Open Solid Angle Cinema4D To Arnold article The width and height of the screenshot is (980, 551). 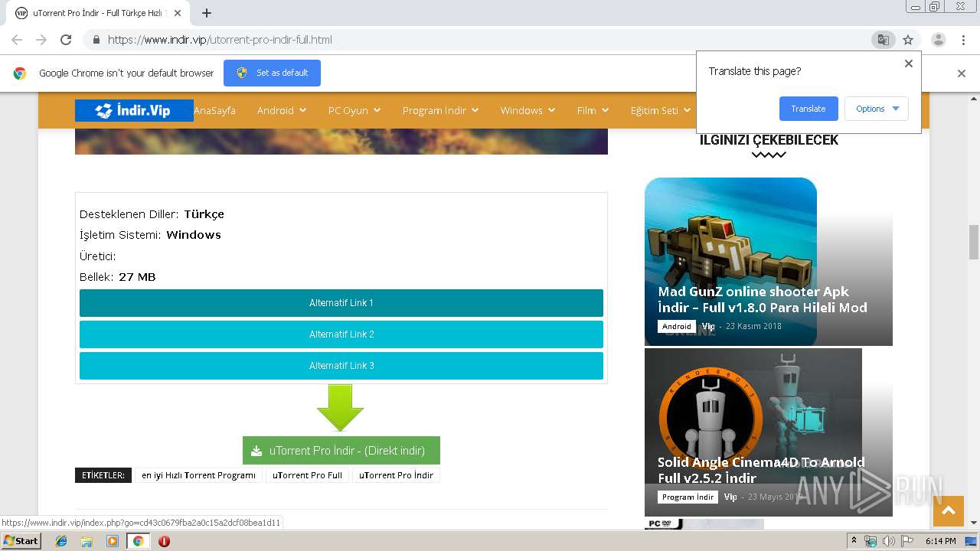761,470
